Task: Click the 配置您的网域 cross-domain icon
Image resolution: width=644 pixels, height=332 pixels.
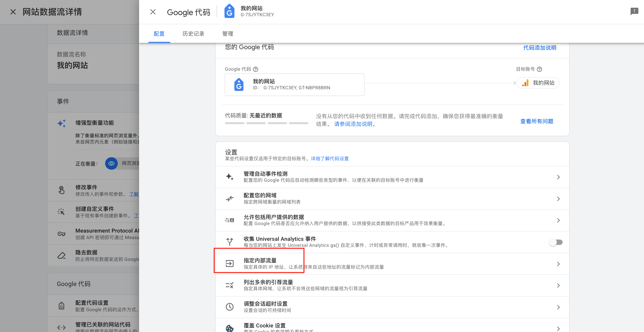Action: click(229, 198)
